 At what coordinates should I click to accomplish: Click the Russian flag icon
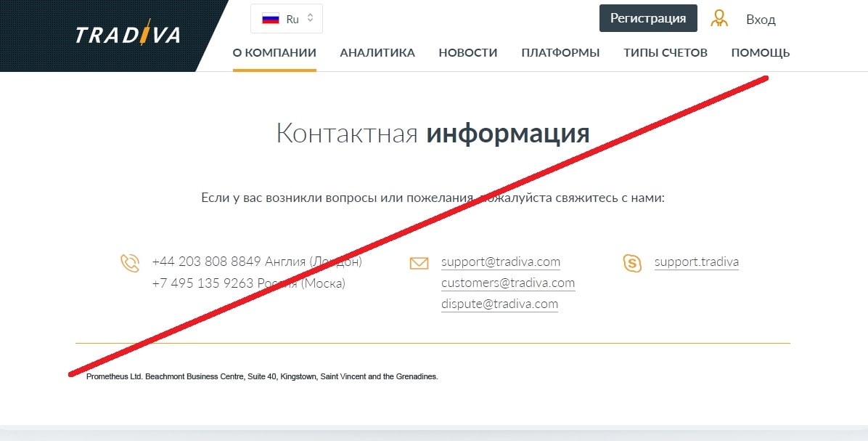click(270, 19)
